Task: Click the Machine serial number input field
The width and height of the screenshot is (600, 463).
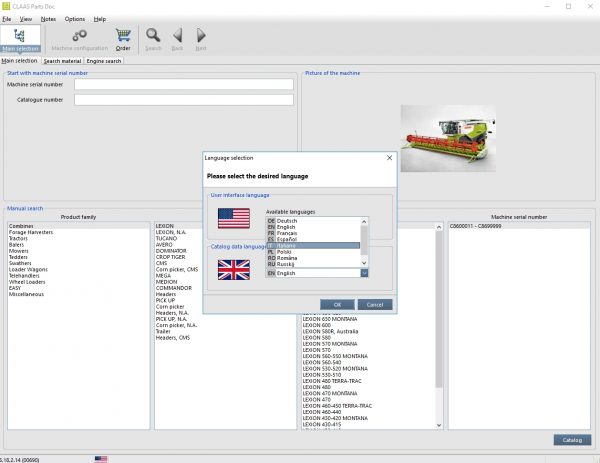Action: pyautogui.click(x=184, y=84)
